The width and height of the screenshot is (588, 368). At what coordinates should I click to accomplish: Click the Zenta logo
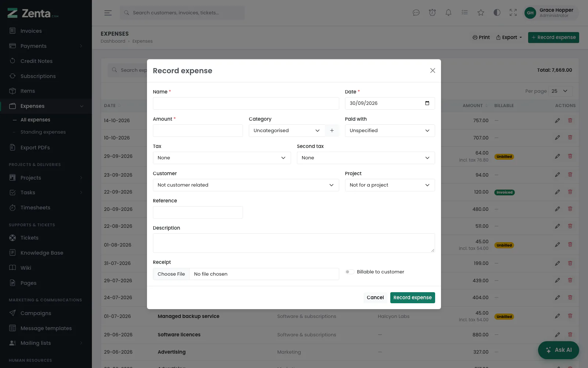click(33, 13)
